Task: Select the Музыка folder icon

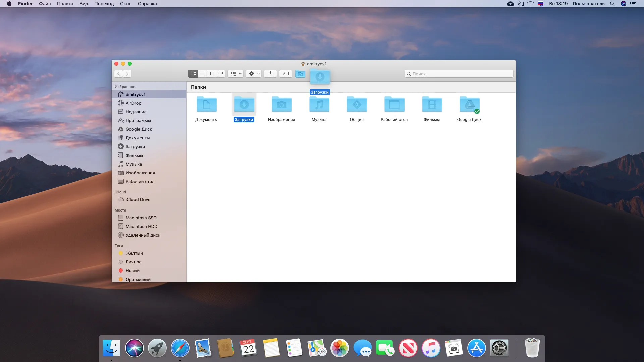Action: point(319,105)
